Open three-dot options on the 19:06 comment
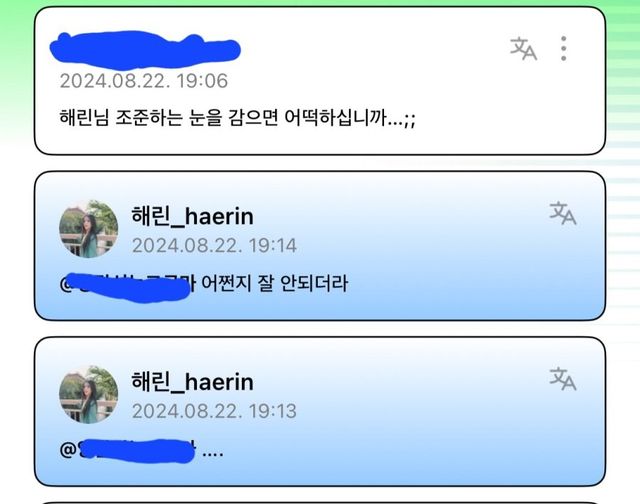 pyautogui.click(x=563, y=49)
